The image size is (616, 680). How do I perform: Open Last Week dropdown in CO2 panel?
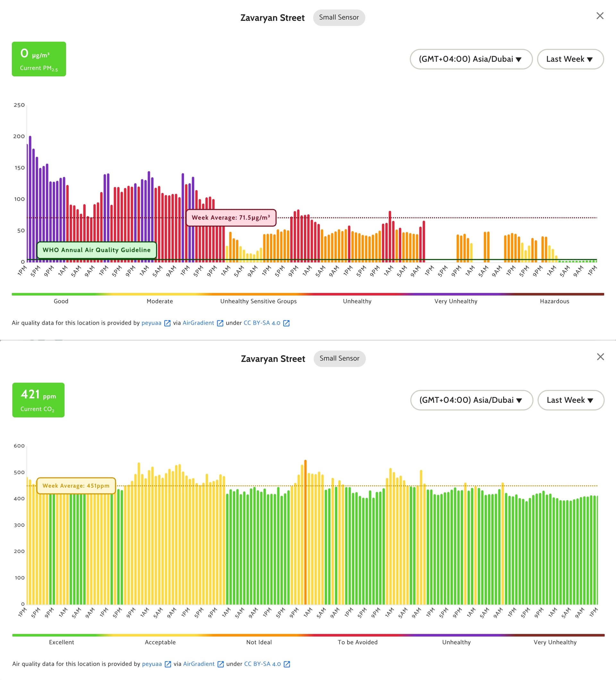pos(570,400)
